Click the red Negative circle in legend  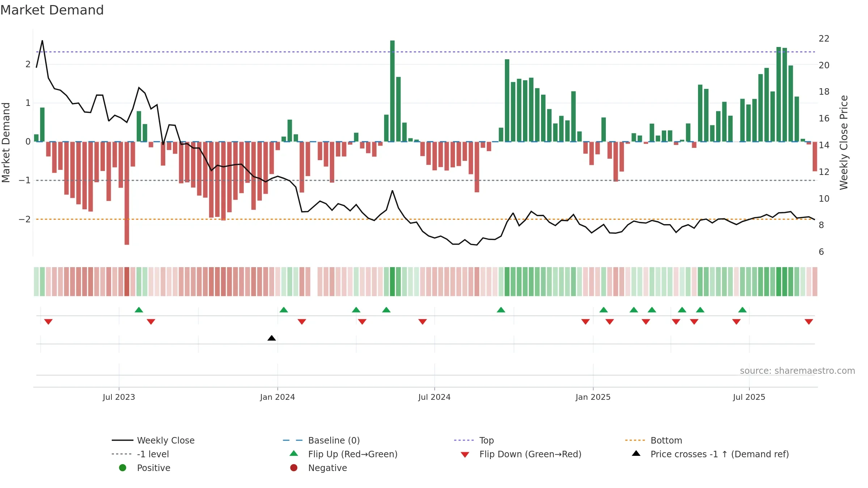(294, 468)
